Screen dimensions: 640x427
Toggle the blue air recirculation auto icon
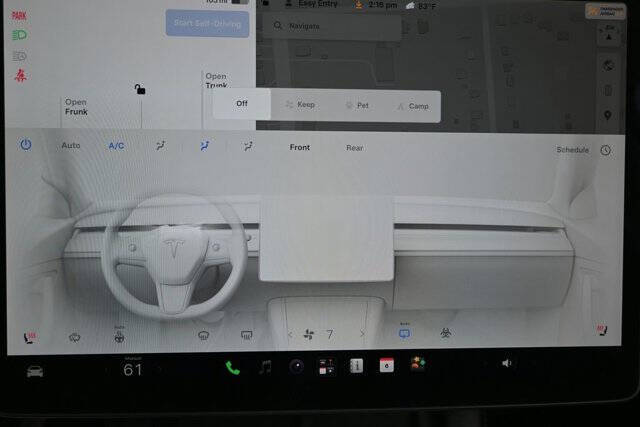click(x=404, y=333)
